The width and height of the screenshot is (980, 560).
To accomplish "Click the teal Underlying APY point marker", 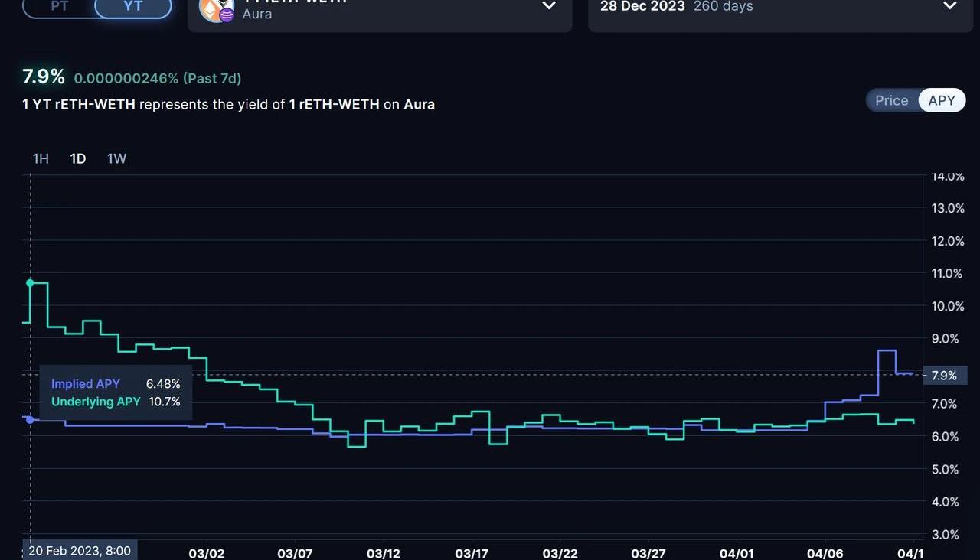I will 30,282.
